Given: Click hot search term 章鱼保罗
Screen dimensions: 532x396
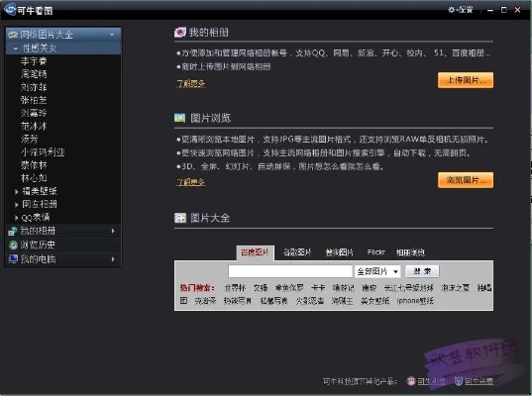Looking at the screenshot, I should (x=289, y=288).
